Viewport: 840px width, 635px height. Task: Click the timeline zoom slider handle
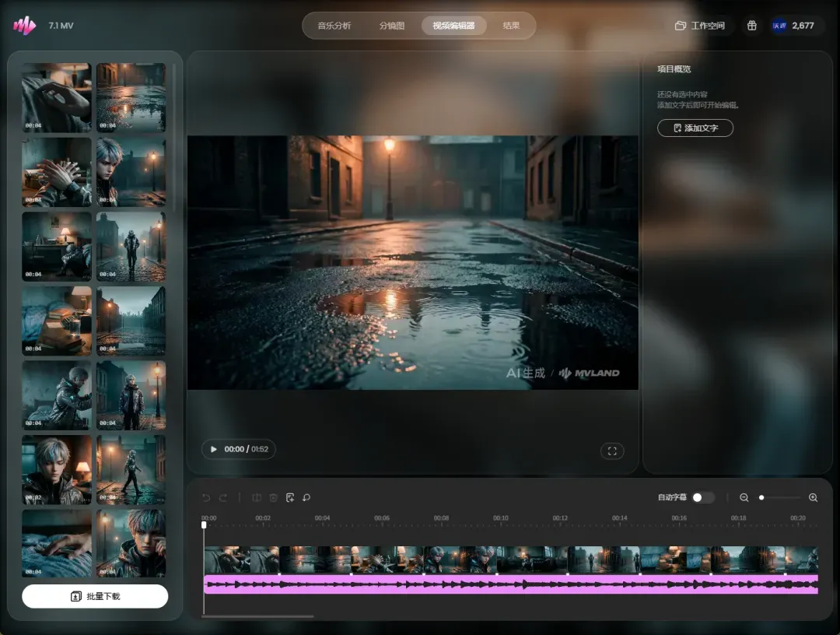pos(761,498)
